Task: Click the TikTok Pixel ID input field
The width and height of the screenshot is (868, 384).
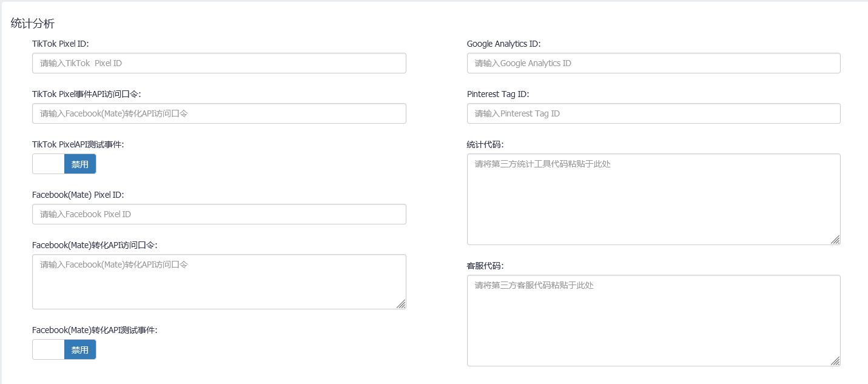Action: click(x=219, y=63)
